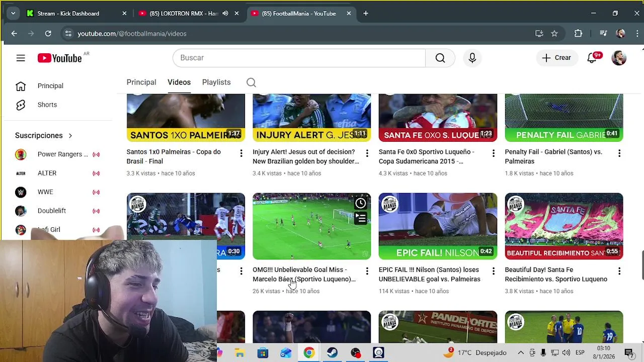Add Marcelo Báez video to Watch Later
The height and width of the screenshot is (362, 644).
(x=360, y=203)
